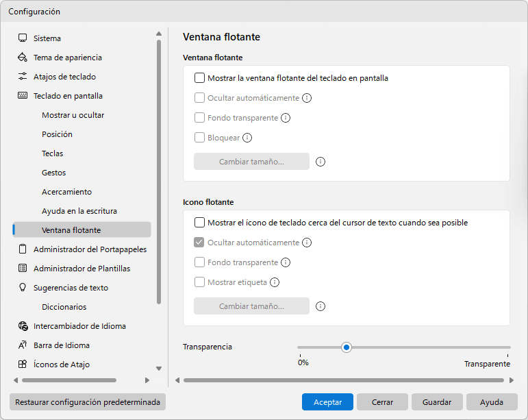Toggle Ocultar automáticamente checkbox under Icono flotante

tap(199, 243)
